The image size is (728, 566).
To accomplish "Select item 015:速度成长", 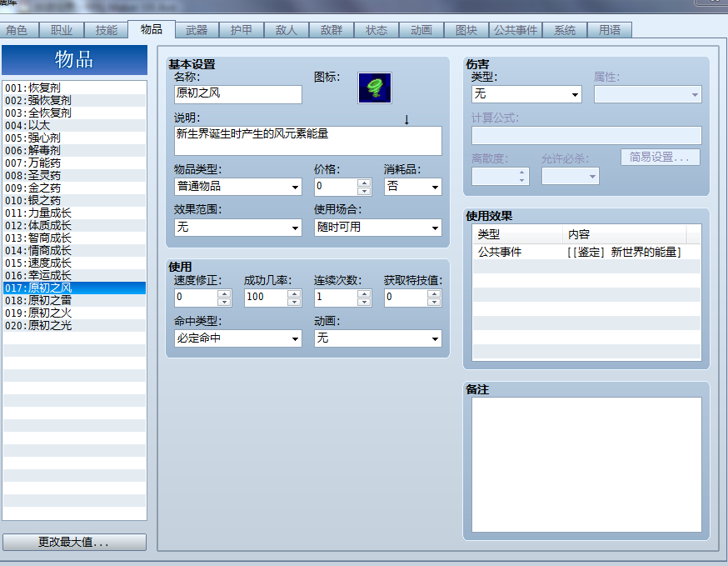I will point(74,263).
